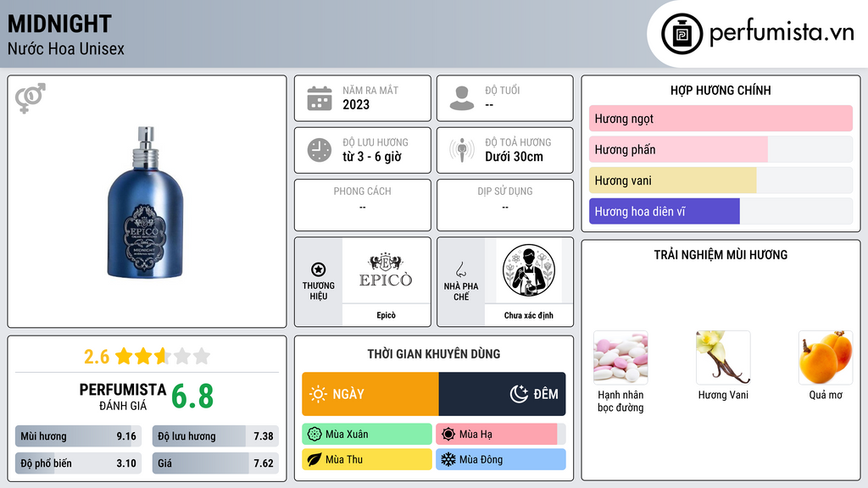The height and width of the screenshot is (488, 868).
Task: Select the Hạnh nhân bọc đường note image
Action: [x=620, y=358]
